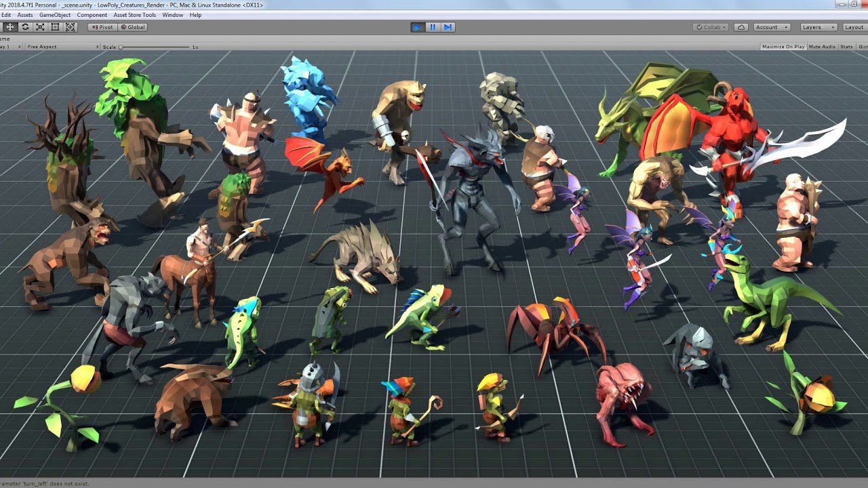Toggle Maximize On Play
868x488 pixels.
[783, 47]
